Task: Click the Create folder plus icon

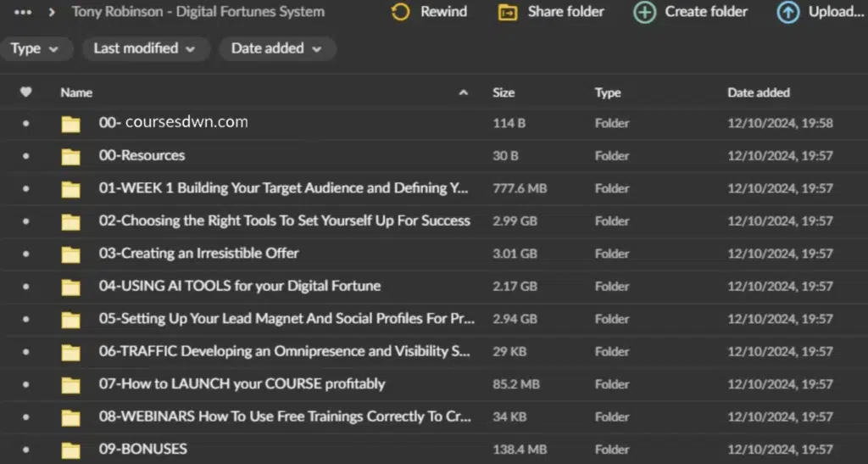Action: click(644, 12)
